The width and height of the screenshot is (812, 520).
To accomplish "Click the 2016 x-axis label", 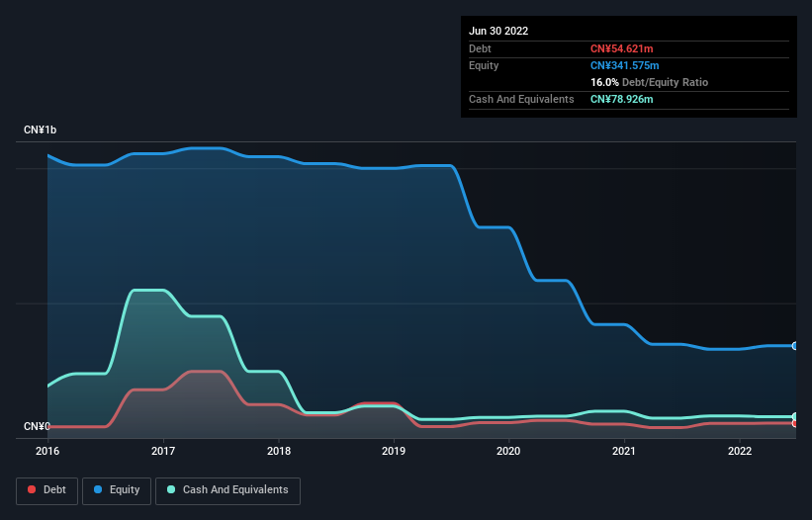I will coord(47,451).
